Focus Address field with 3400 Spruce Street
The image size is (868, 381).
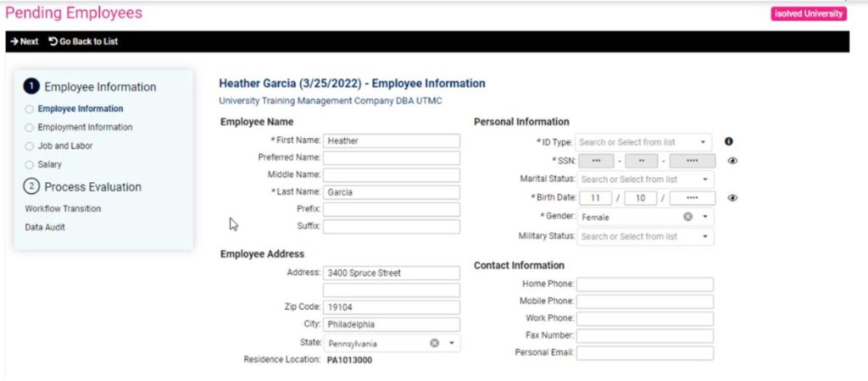pos(392,273)
